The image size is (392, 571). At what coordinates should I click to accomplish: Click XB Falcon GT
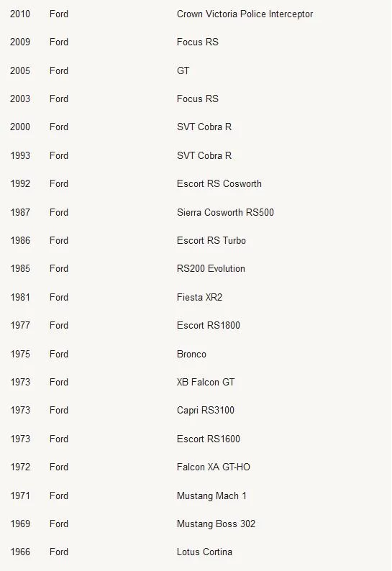[x=206, y=382]
